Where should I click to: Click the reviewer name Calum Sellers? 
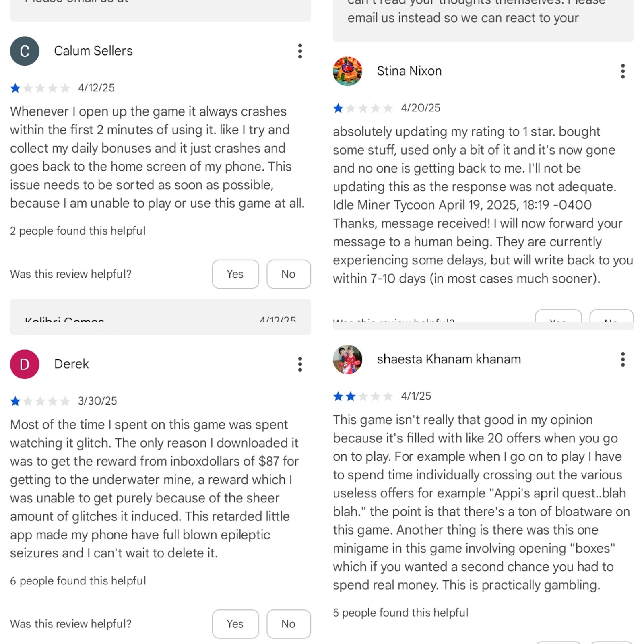click(93, 51)
